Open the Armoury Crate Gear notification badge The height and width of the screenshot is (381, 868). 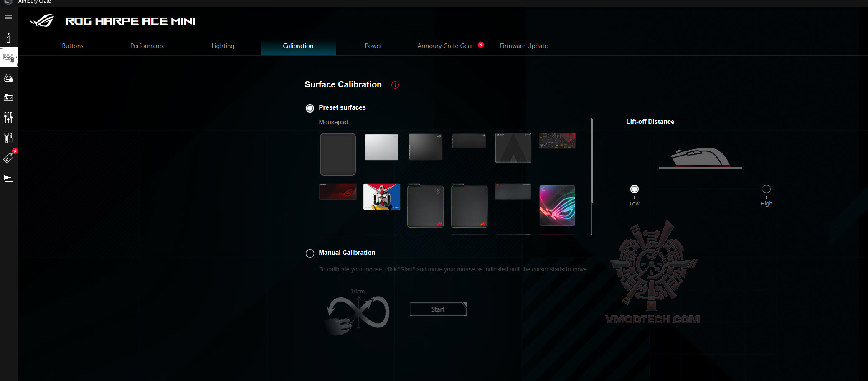481,45
